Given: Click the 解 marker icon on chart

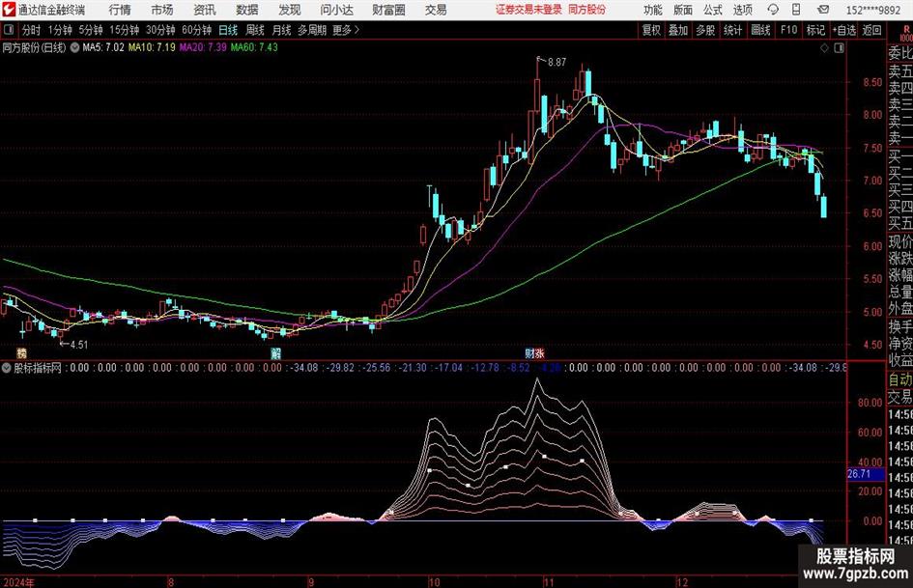Looking at the screenshot, I should point(276,352).
